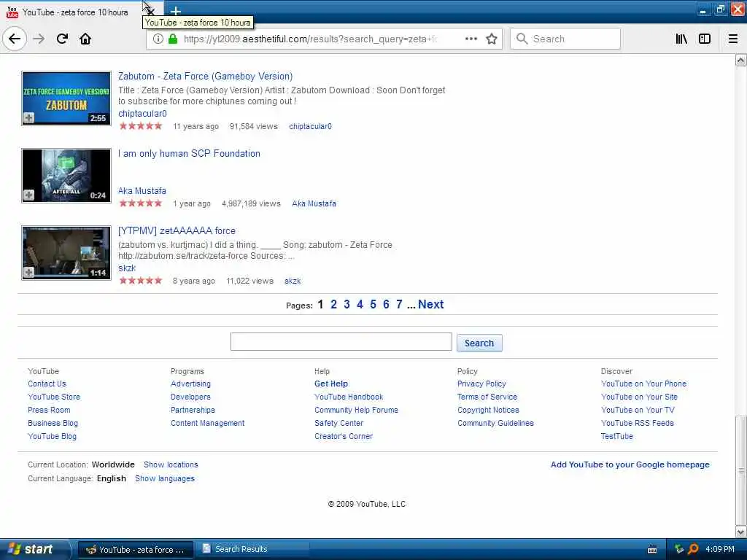Open Get Help footer link
The width and height of the screenshot is (747, 560).
coord(331,384)
